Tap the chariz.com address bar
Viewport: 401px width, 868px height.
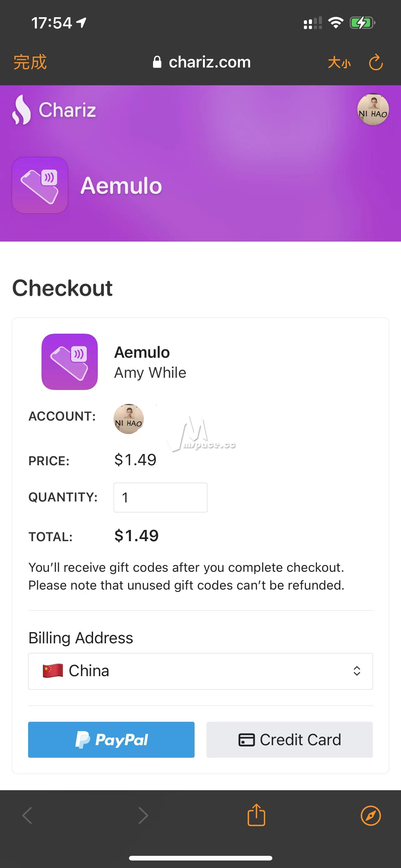(x=202, y=62)
